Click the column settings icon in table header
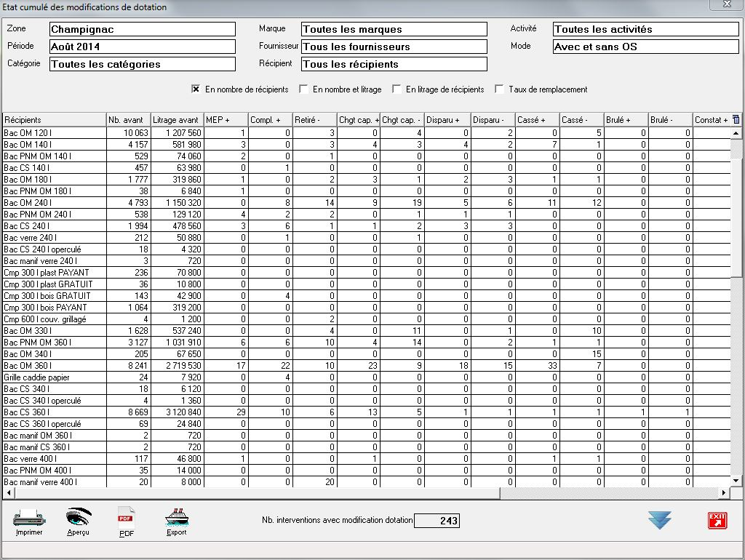This screenshot has height=560, width=745. coord(736,119)
